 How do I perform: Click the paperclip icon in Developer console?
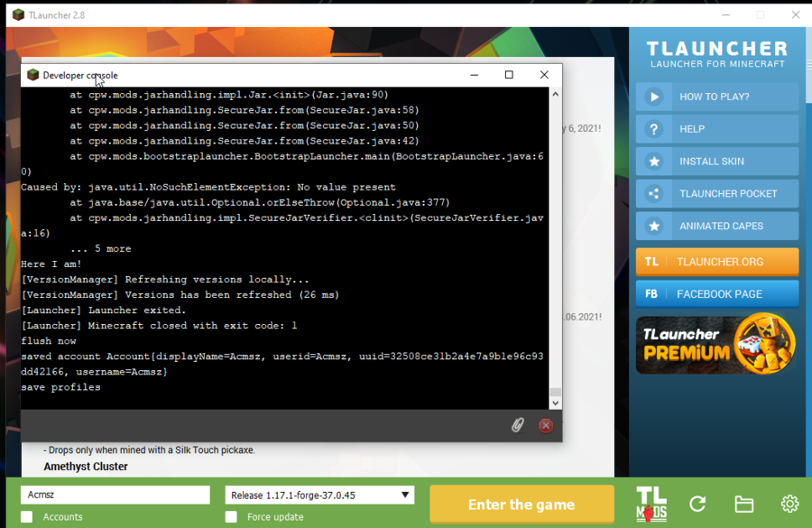click(x=517, y=425)
